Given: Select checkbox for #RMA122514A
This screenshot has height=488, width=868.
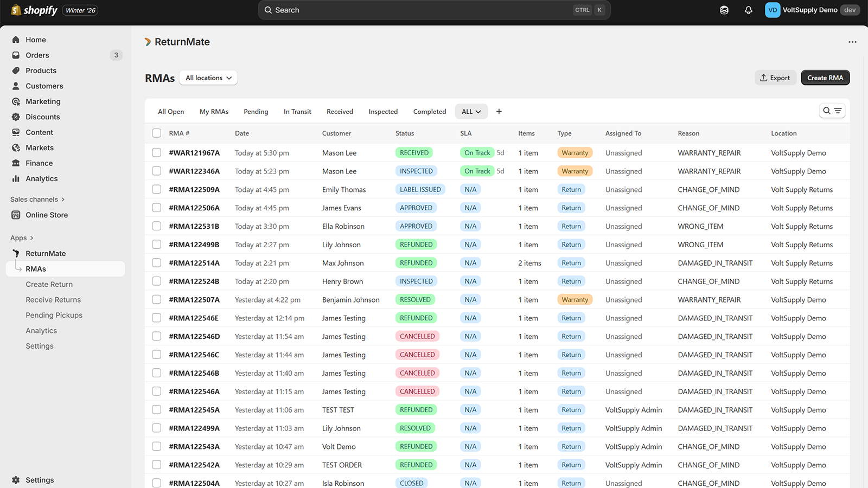Looking at the screenshot, I should 157,263.
